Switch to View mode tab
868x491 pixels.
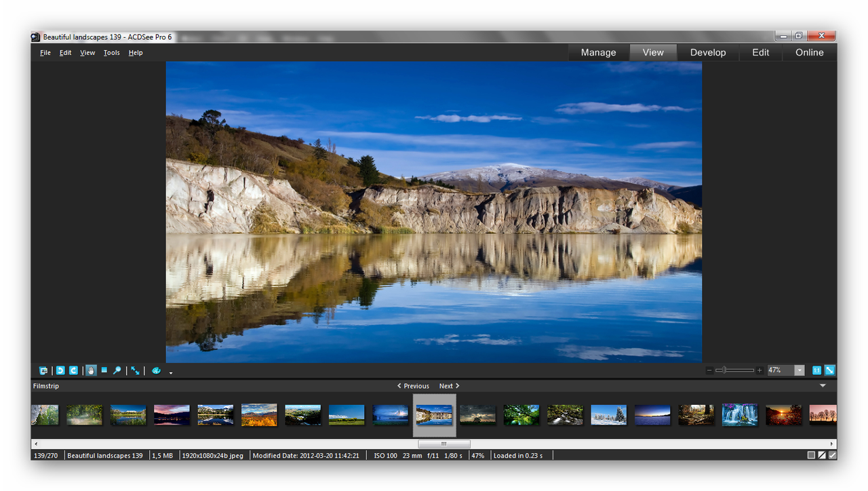click(x=653, y=52)
